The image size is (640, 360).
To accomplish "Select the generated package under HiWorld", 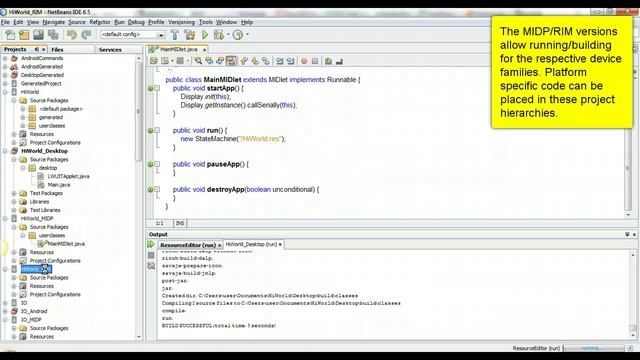I will (x=51, y=117).
